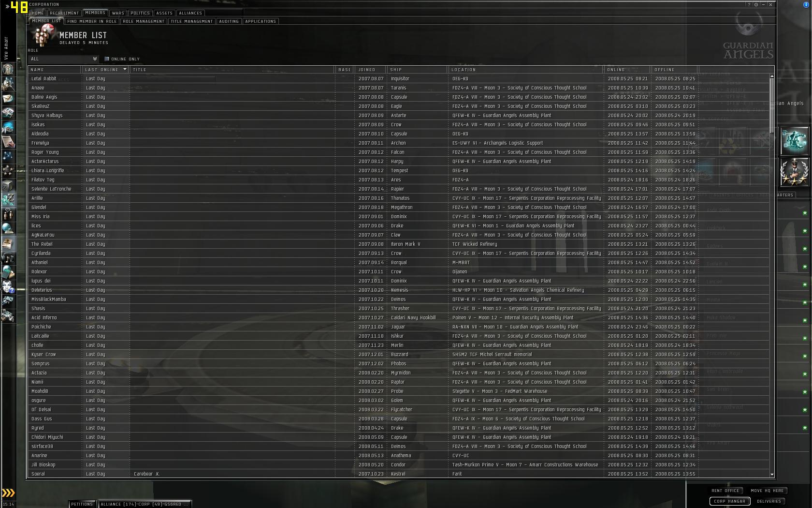Open the notepad with pen sidebar icon
Screen dimensions: 812x508
tap(8, 142)
